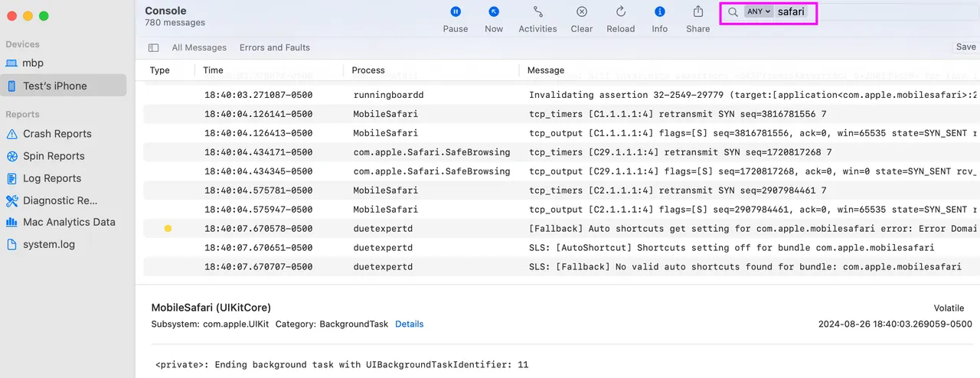Select duetexpertd row at 18:40:07.670651
The width and height of the screenshot is (980, 378).
point(561,248)
